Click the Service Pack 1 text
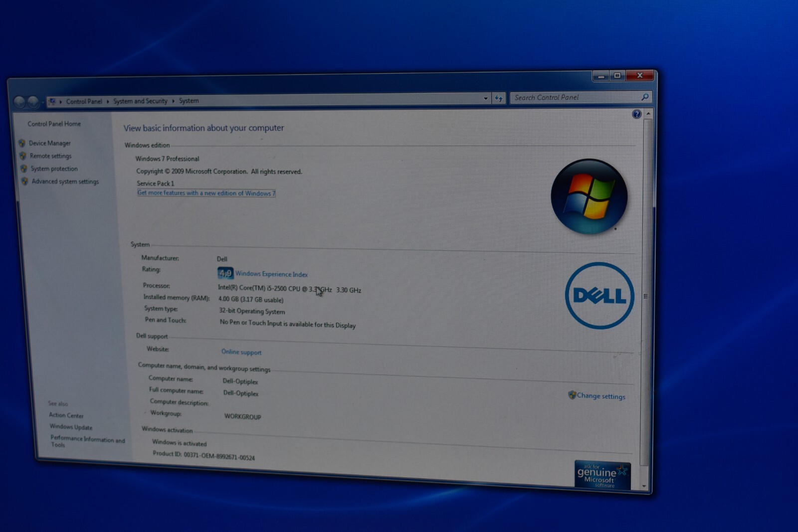Screen dimensions: 798x532 pos(155,183)
